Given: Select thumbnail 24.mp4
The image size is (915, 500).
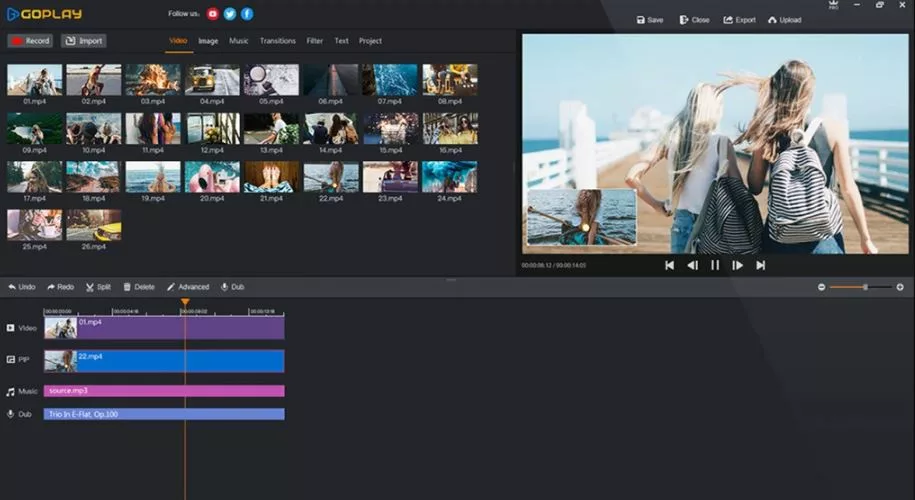Looking at the screenshot, I should 450,177.
